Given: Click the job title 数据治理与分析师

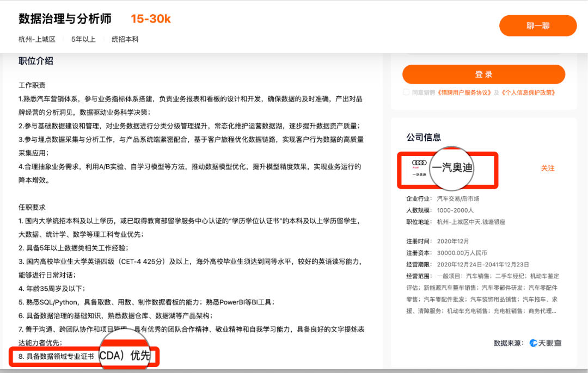Looking at the screenshot, I should [x=65, y=18].
